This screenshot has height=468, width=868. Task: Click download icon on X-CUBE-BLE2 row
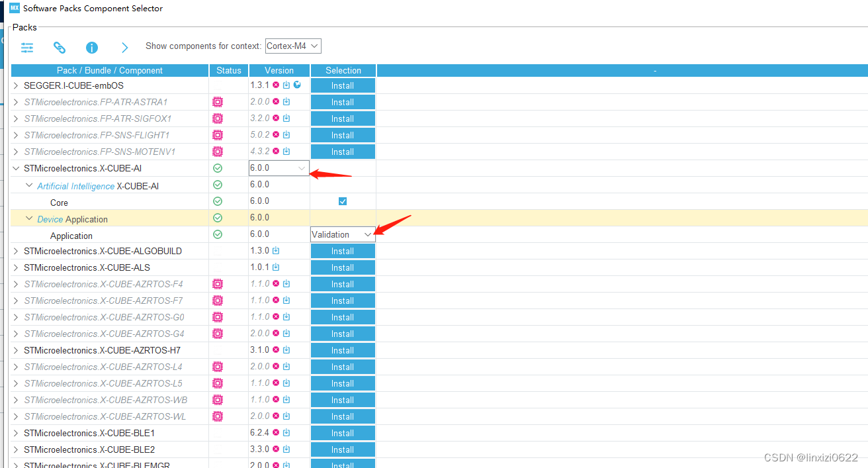pyautogui.click(x=286, y=449)
